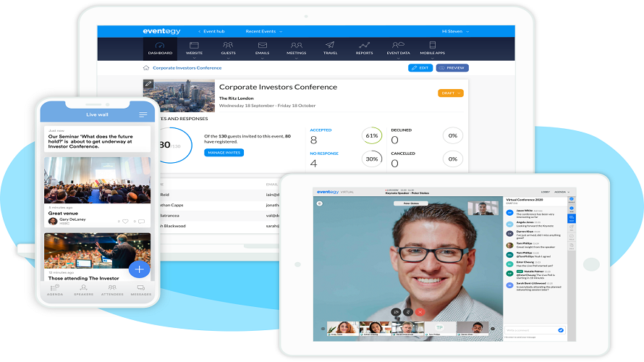
Task: Toggle camera in tablet video call
Action: 396,312
